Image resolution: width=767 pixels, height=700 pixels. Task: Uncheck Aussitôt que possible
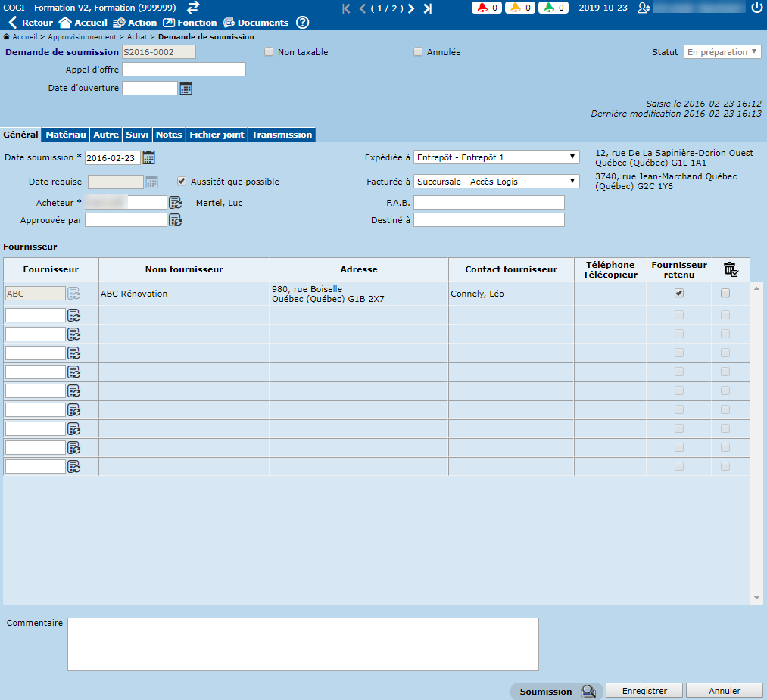(182, 182)
